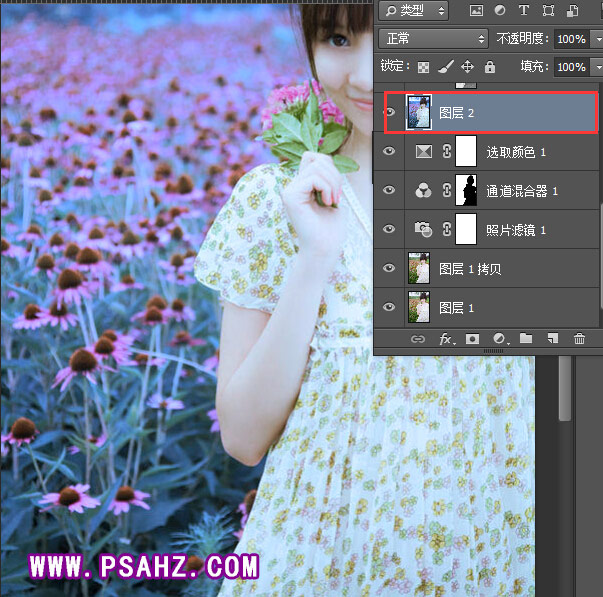Open the fx layer style menu

coord(446,340)
